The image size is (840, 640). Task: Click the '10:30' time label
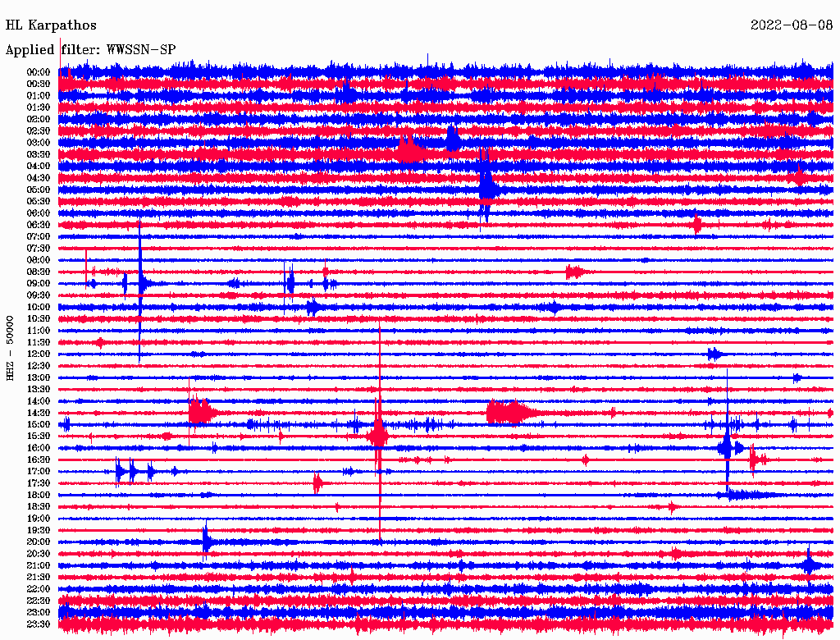click(x=39, y=319)
